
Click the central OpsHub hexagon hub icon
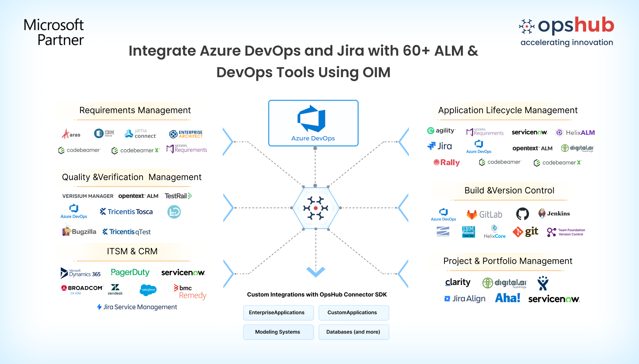[316, 208]
